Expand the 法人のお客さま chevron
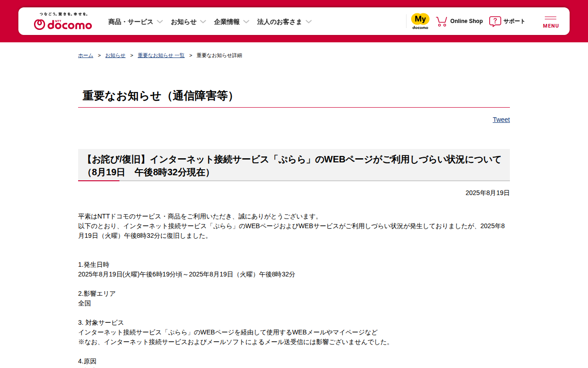Screen dimensions: 588x368 pyautogui.click(x=309, y=22)
